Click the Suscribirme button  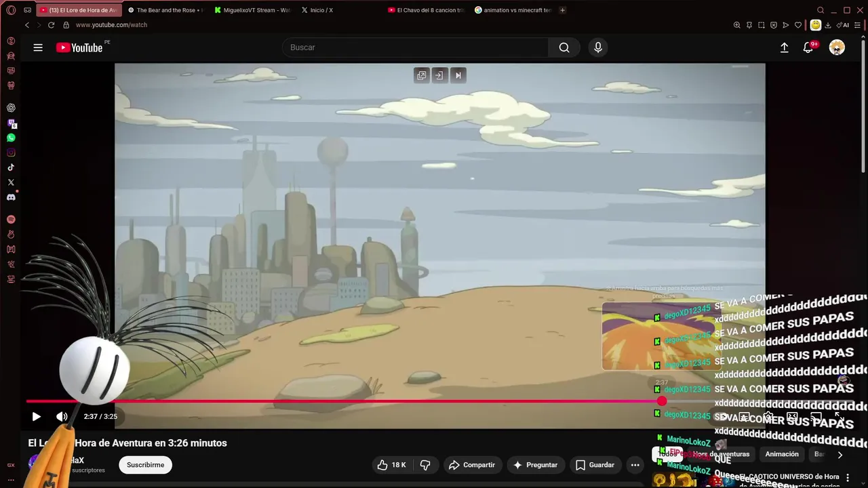(x=145, y=465)
